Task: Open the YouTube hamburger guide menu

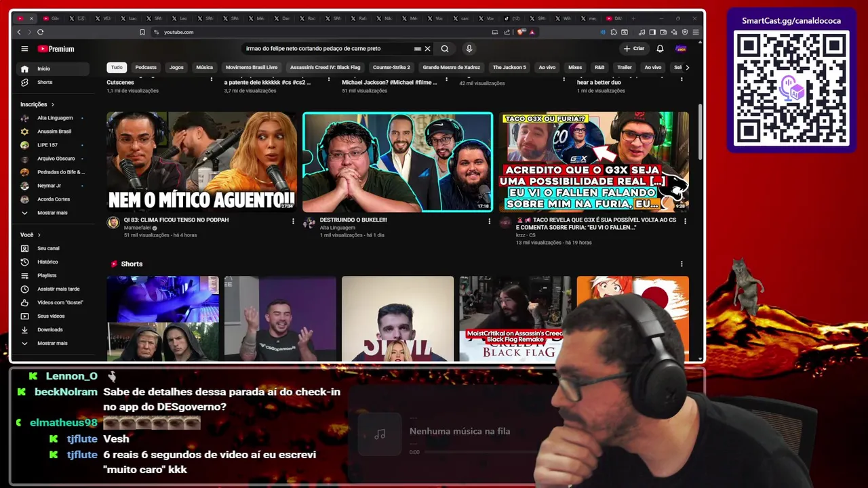Action: (x=24, y=49)
